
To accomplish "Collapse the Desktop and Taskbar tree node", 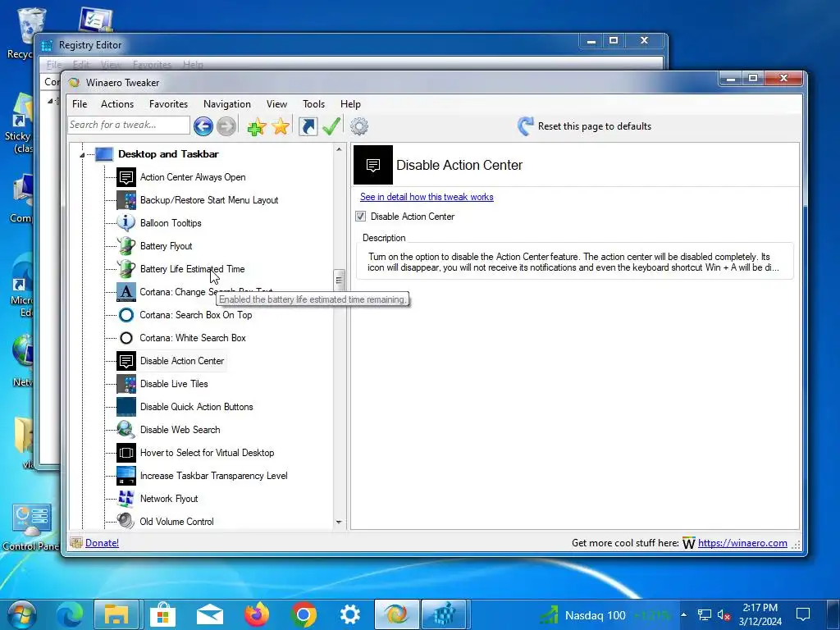I will (82, 155).
